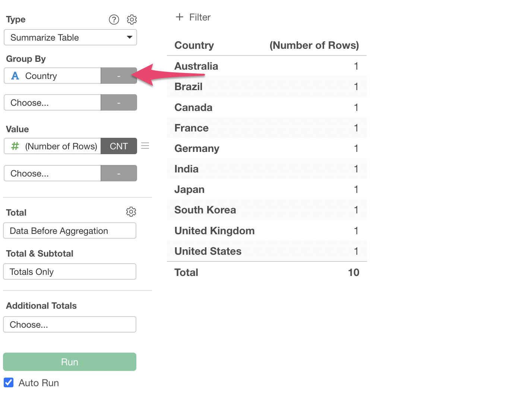Viewport: 532px width, 394px height.
Task: Select the second Group By Choose field
Action: [52, 103]
